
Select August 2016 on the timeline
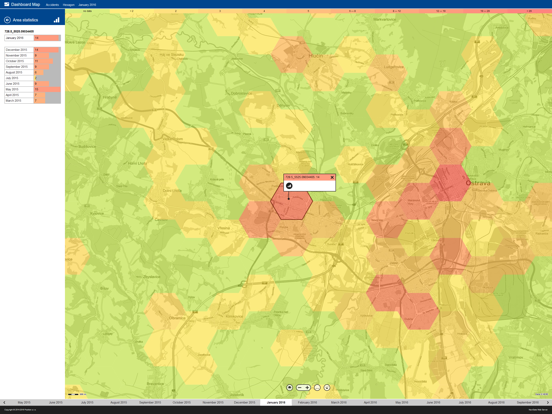(496, 402)
